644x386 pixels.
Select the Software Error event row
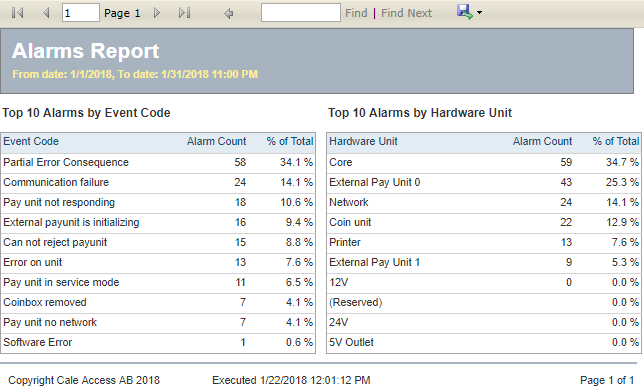point(158,343)
